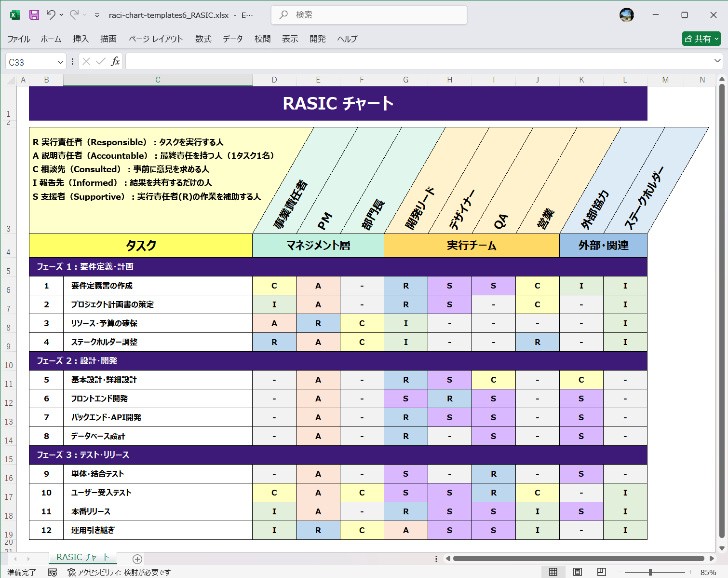Expand the formula bar with chevron
The height and width of the screenshot is (578, 728).
tap(717, 61)
